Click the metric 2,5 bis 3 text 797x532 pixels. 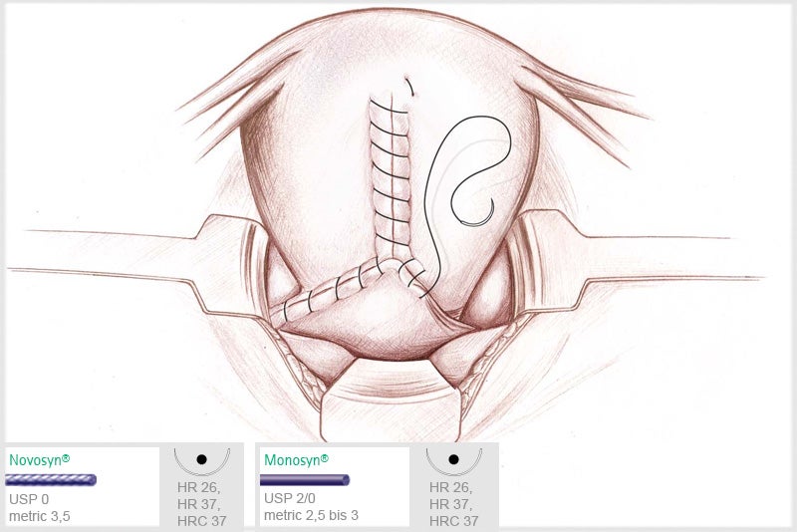point(311,515)
